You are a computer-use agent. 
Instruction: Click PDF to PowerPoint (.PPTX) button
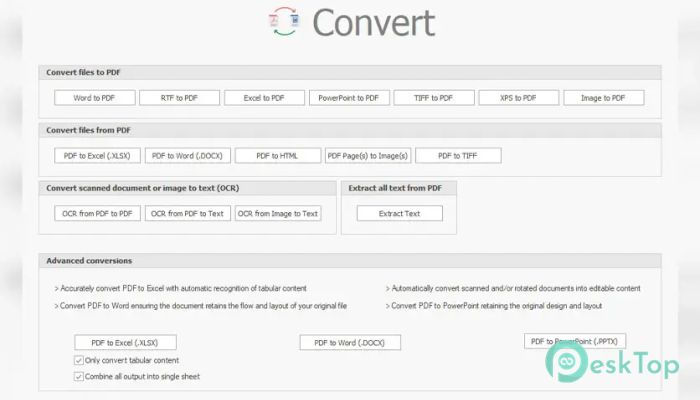(x=575, y=341)
